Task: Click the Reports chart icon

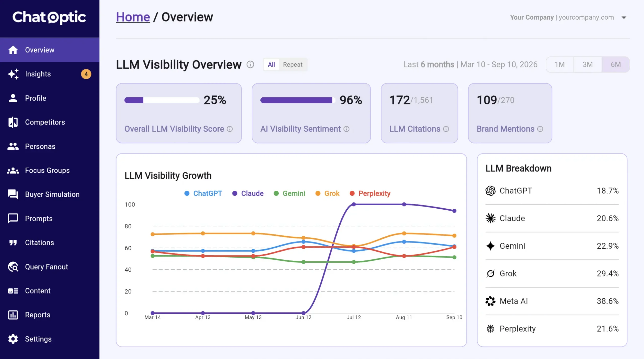Action: click(13, 315)
